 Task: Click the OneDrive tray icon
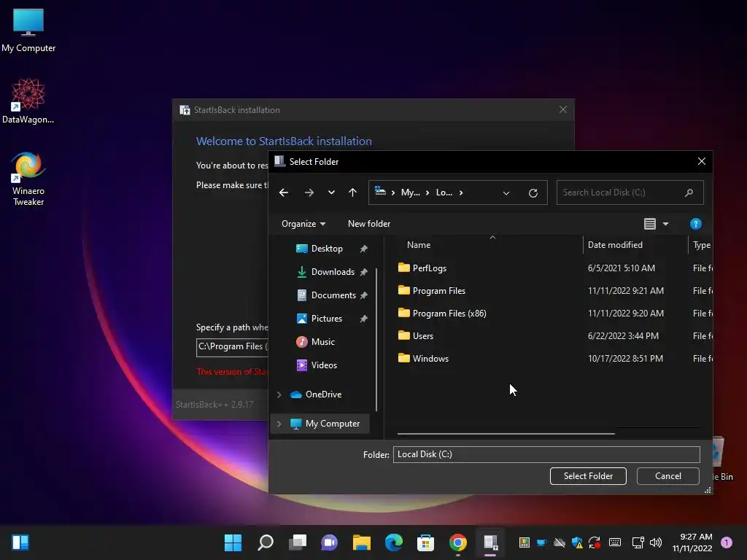(560, 542)
